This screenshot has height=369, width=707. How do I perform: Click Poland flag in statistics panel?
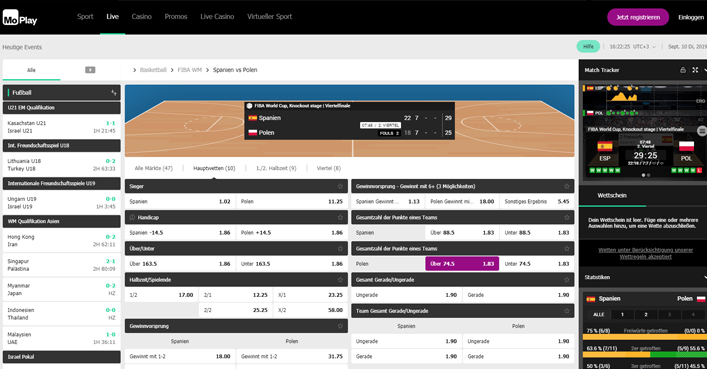coord(701,299)
